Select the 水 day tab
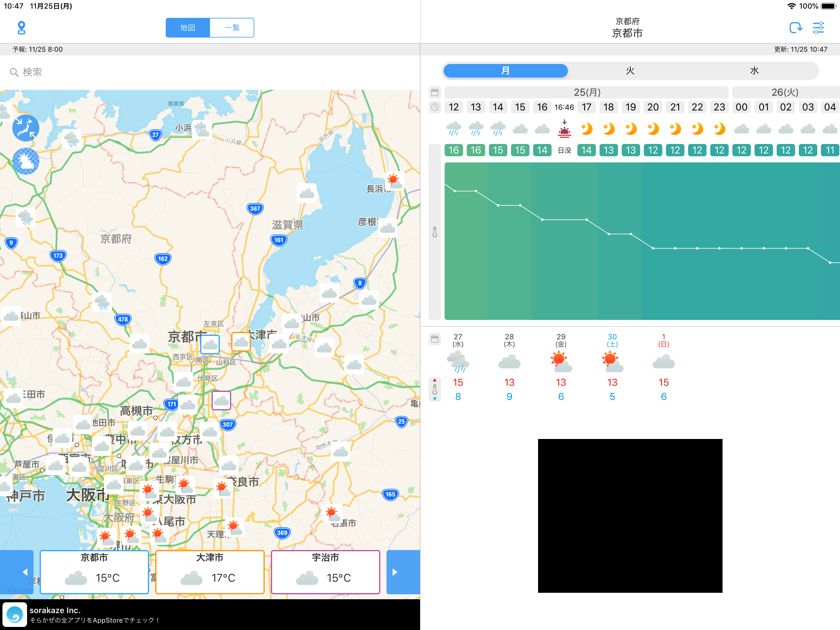Image resolution: width=840 pixels, height=630 pixels. coord(754,71)
